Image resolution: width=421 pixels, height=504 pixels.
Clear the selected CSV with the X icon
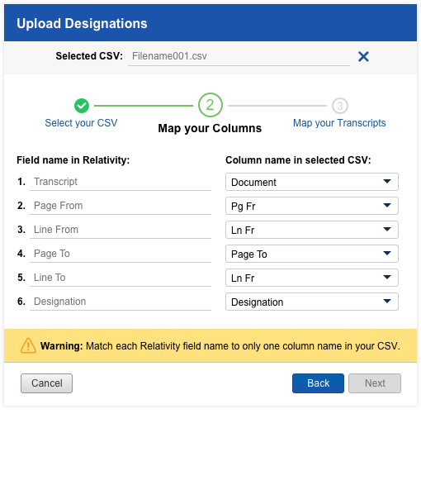[363, 56]
